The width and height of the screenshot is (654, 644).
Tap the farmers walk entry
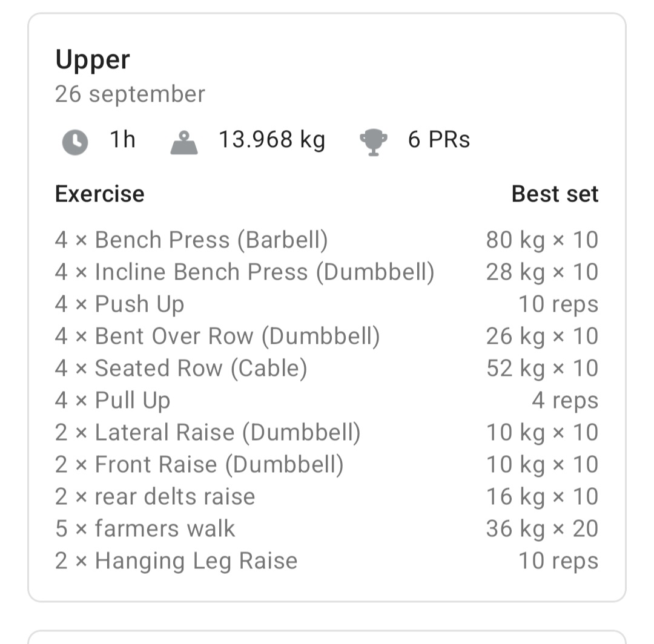coord(145,529)
